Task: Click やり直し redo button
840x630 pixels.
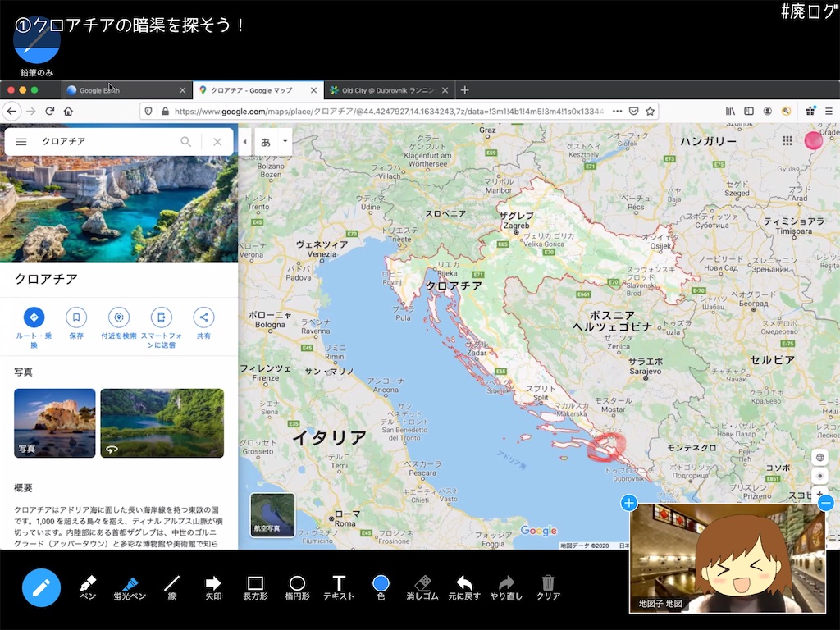Action: [x=505, y=587]
